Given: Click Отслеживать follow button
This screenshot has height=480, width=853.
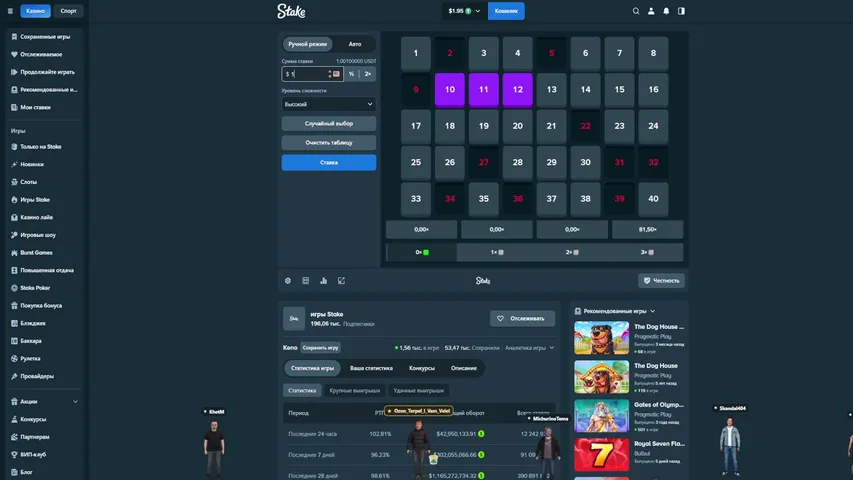Looking at the screenshot, I should 522,318.
